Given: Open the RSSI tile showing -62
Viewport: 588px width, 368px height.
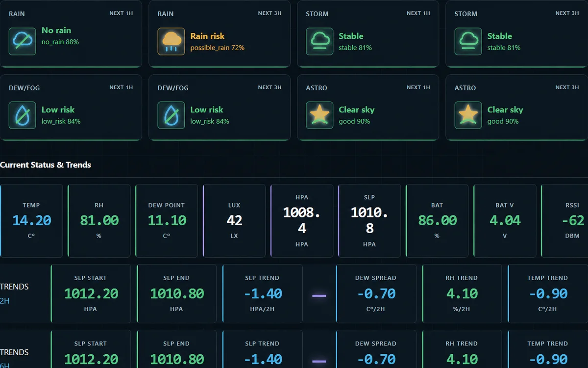Looking at the screenshot, I should (x=564, y=221).
